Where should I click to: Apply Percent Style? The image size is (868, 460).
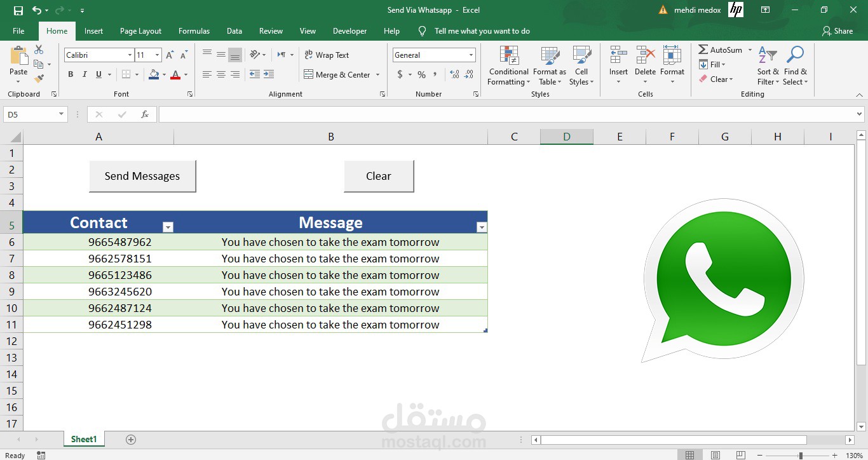(421, 74)
